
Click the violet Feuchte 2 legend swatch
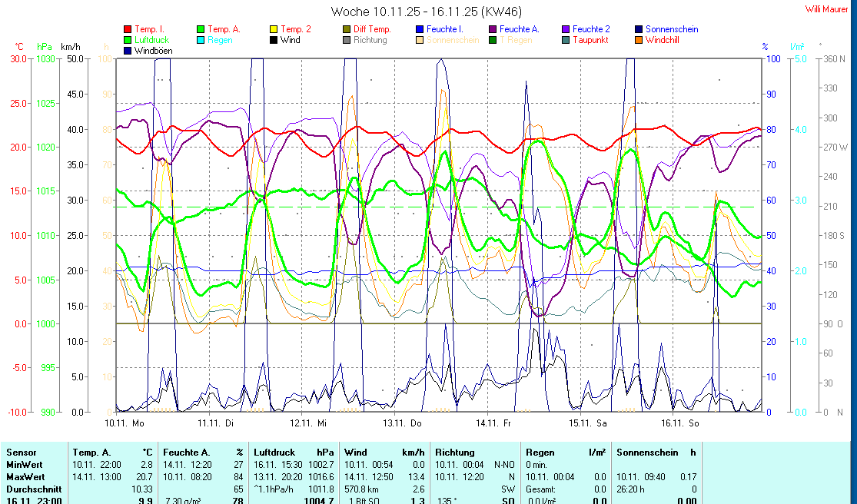(565, 29)
